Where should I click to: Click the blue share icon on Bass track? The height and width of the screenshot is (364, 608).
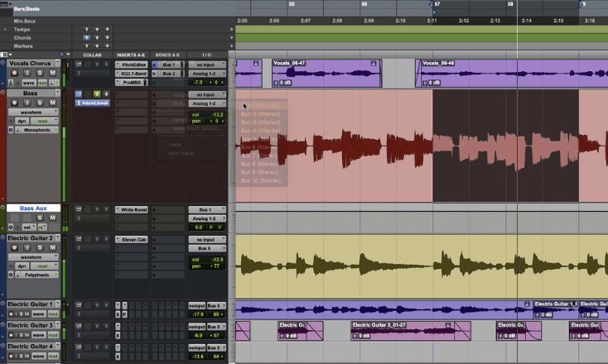click(x=79, y=94)
